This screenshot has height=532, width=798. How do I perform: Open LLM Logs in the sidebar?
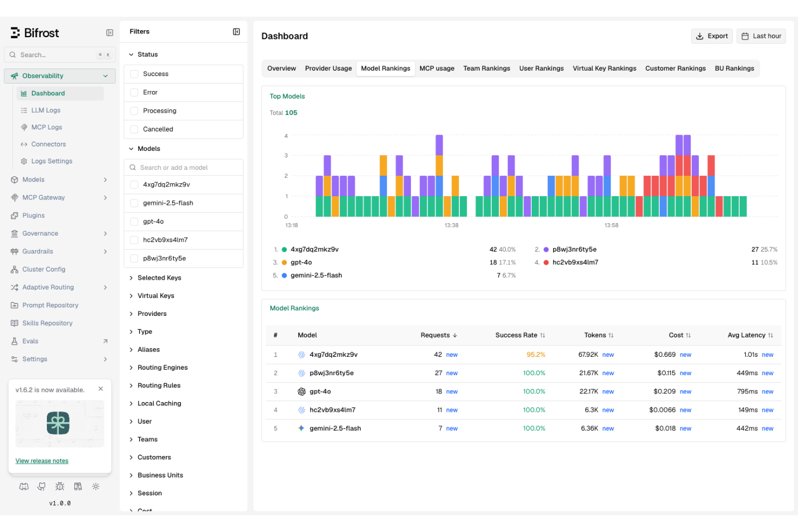tap(46, 110)
